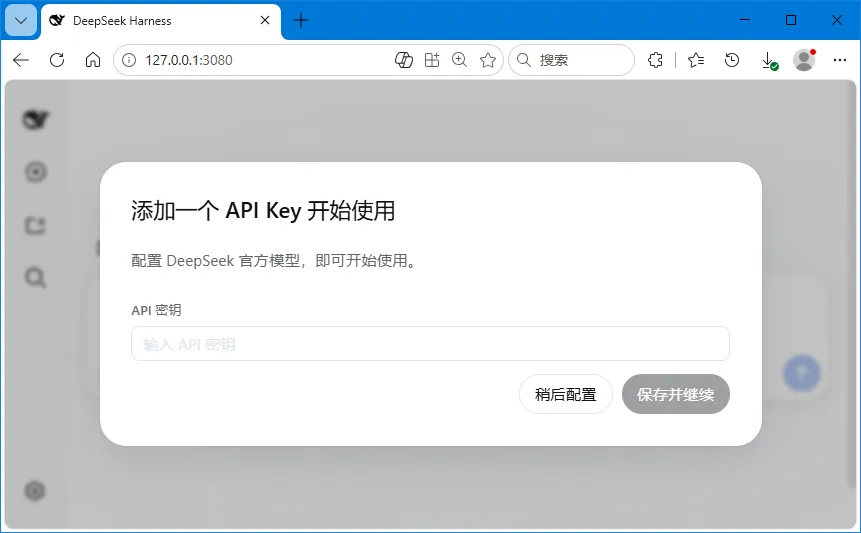861x533 pixels.
Task: Close the DeepSeek Harness tab
Action: [265, 20]
